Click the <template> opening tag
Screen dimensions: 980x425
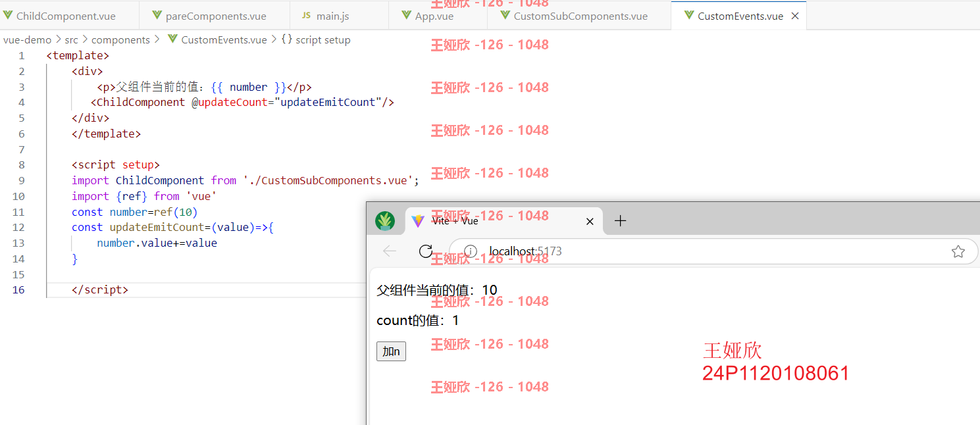point(78,56)
